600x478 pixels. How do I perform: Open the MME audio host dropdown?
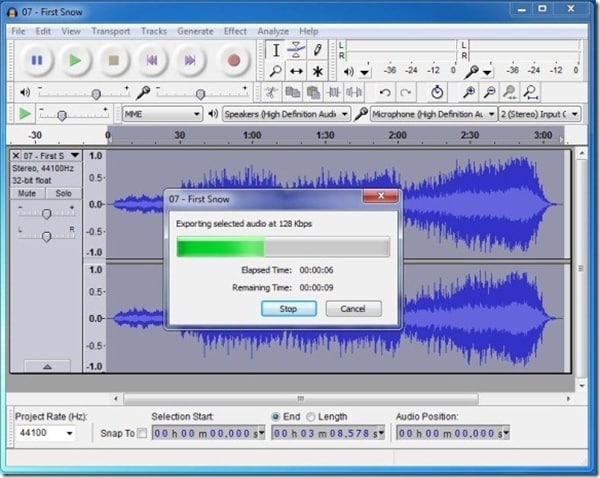click(x=162, y=114)
